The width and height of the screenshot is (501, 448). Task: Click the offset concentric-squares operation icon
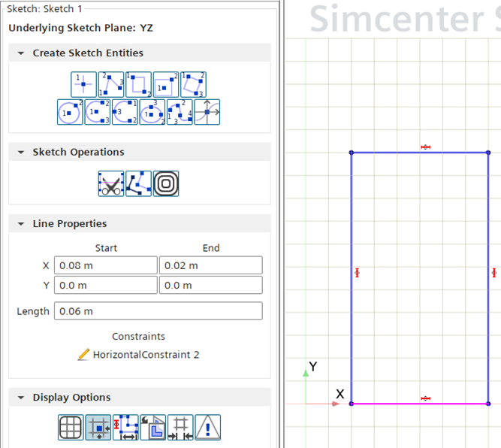(x=166, y=183)
